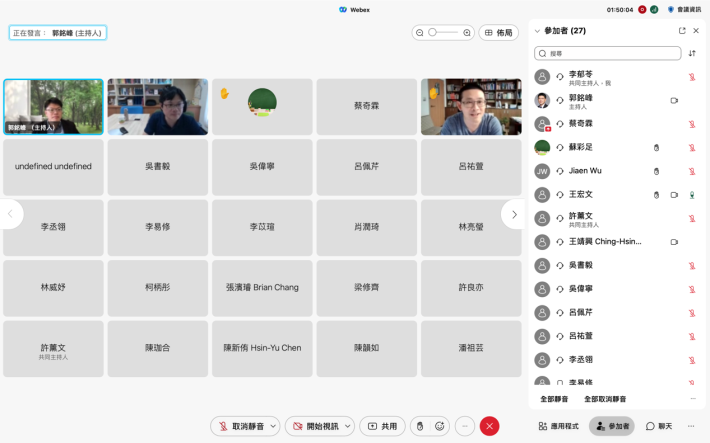Screen dimensions: 710x443
Task: Click raised hand icon for Jiaen Wu
Action: (x=656, y=171)
